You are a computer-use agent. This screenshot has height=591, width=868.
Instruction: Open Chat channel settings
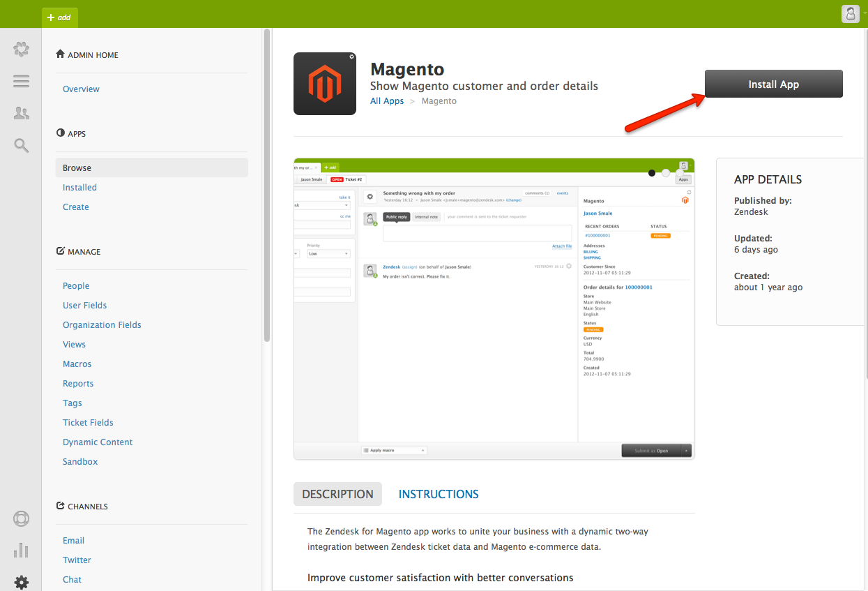(x=72, y=580)
